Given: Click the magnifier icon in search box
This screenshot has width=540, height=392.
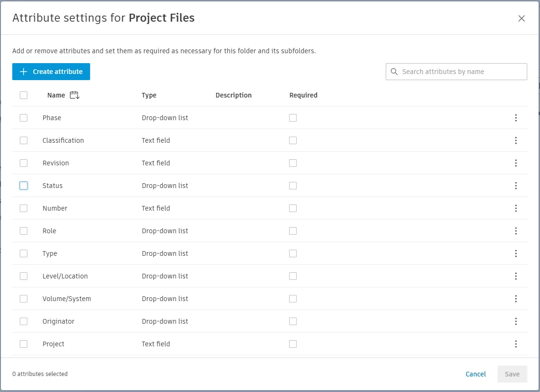Looking at the screenshot, I should 394,72.
